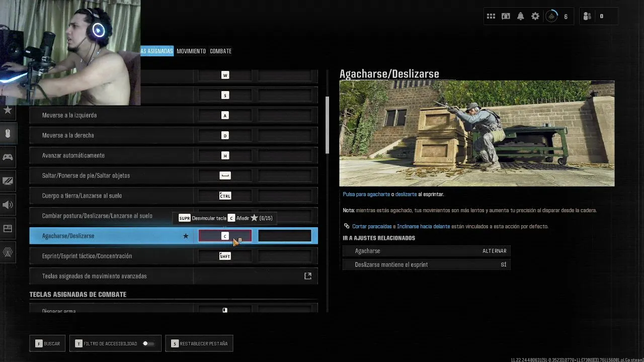
Task: Click the link icon beside Cortar paracaídas
Action: tap(347, 226)
